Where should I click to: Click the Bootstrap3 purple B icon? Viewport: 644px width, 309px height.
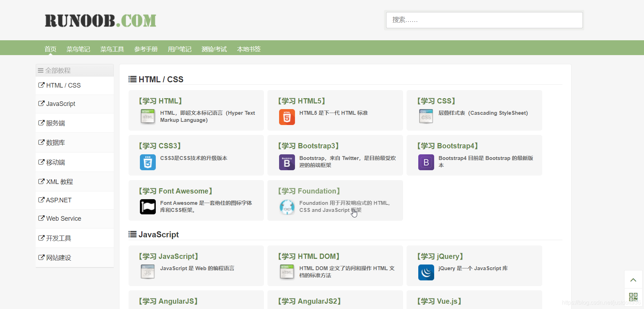point(287,162)
